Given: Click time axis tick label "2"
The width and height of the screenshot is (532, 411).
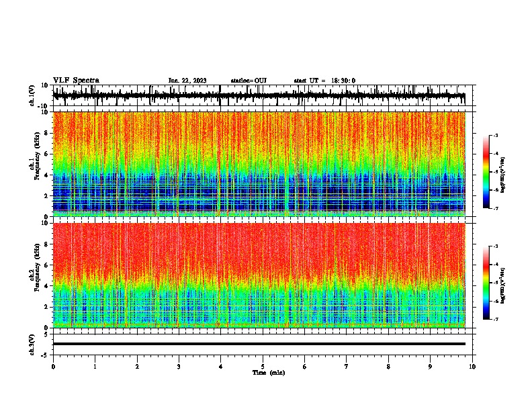Looking at the screenshot, I should (x=137, y=367).
